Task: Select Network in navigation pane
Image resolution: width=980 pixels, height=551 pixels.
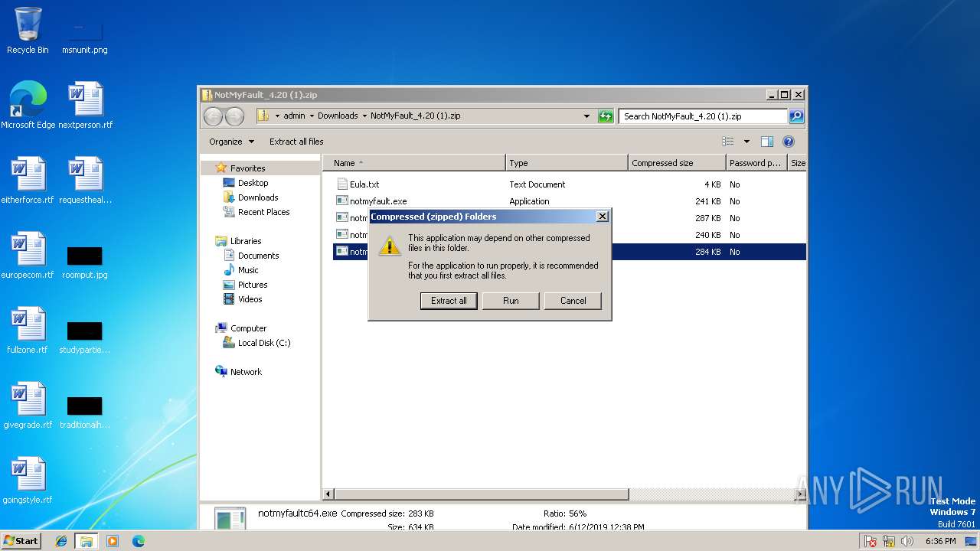Action: point(246,372)
